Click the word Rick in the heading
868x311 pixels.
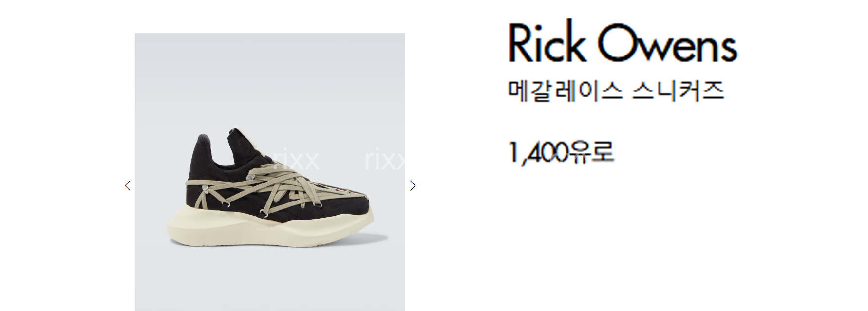pyautogui.click(x=547, y=42)
